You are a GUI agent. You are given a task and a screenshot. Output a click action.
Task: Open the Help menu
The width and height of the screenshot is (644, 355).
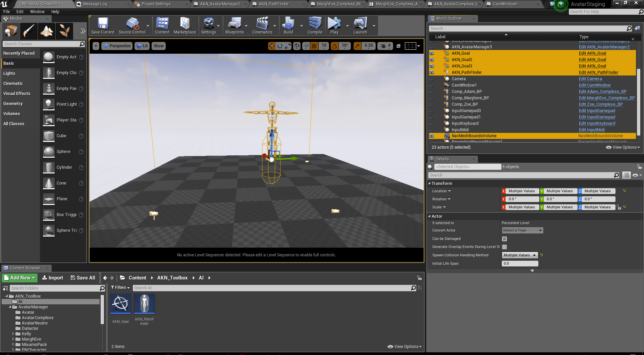tap(55, 11)
